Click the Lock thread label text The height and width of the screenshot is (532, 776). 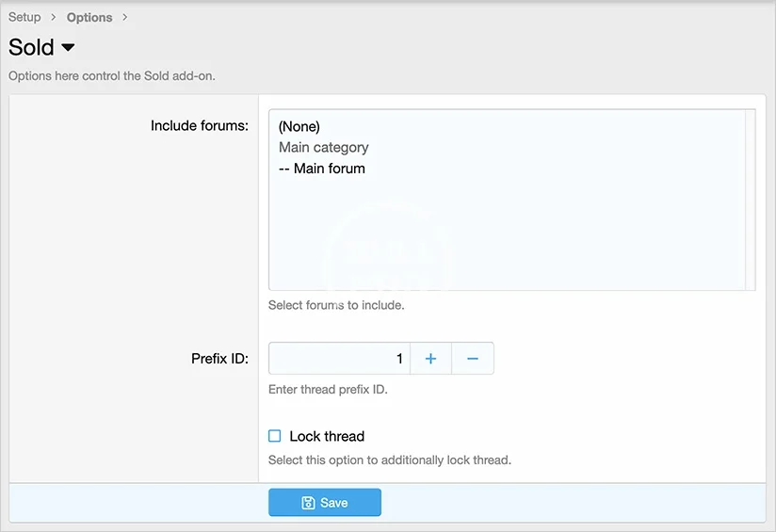coord(327,436)
